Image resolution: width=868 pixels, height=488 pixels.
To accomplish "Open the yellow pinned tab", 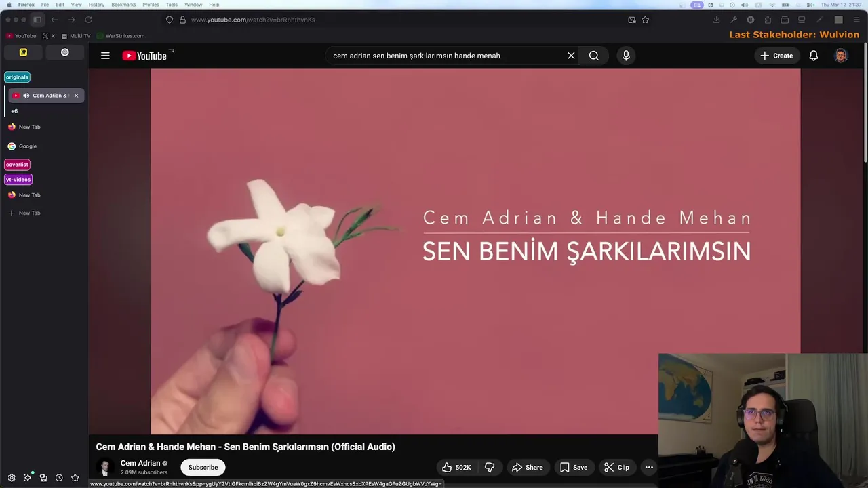I will pos(23,52).
